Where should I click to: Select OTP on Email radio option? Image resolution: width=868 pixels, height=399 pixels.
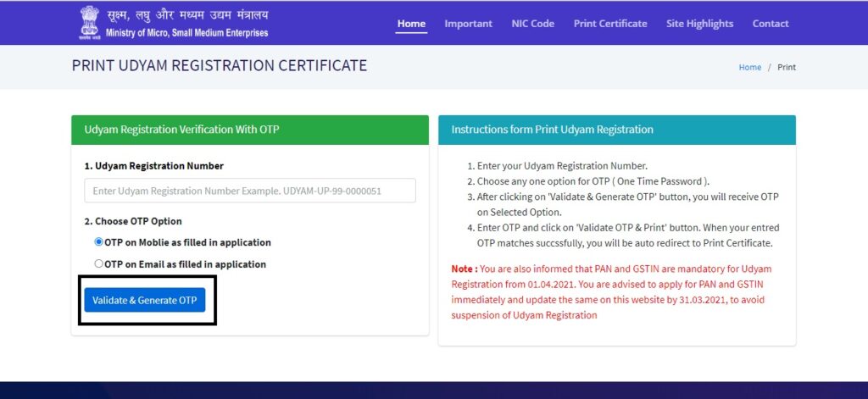click(x=98, y=264)
